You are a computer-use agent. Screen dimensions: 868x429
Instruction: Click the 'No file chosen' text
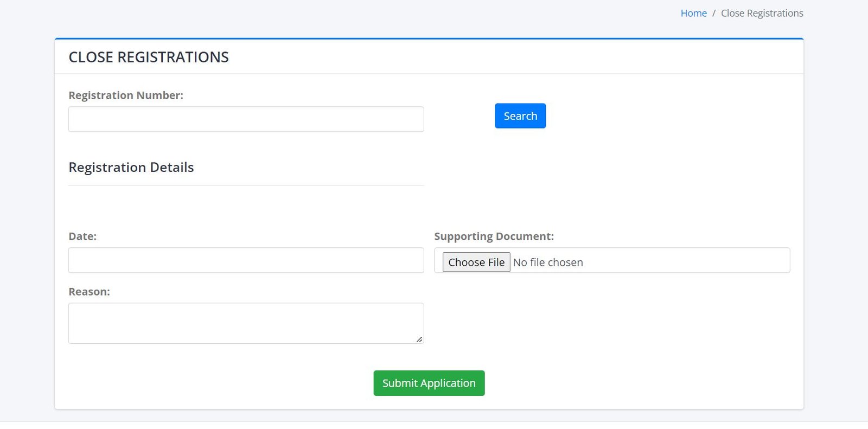[548, 262]
